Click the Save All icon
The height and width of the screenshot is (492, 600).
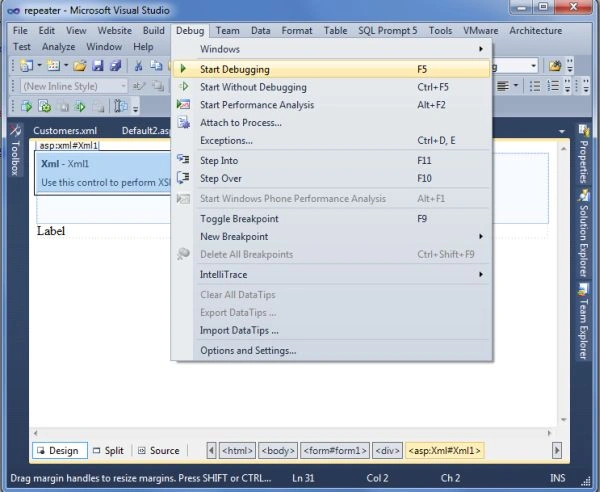pyautogui.click(x=115, y=66)
